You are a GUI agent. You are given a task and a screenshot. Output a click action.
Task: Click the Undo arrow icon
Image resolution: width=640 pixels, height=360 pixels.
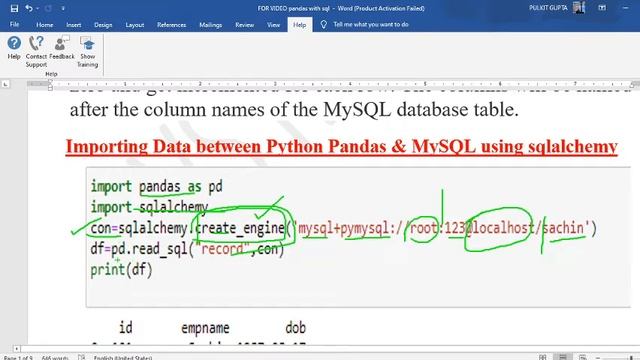[29, 8]
